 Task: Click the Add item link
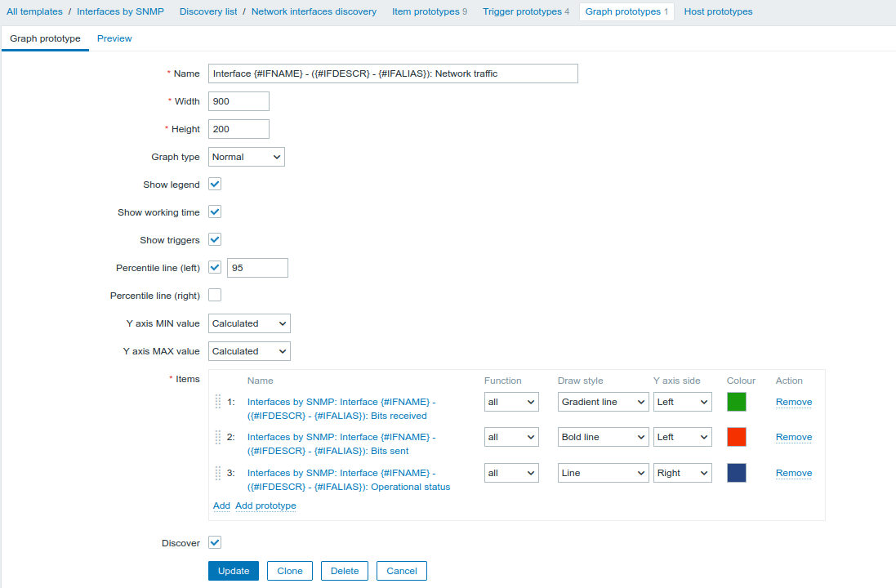(221, 506)
